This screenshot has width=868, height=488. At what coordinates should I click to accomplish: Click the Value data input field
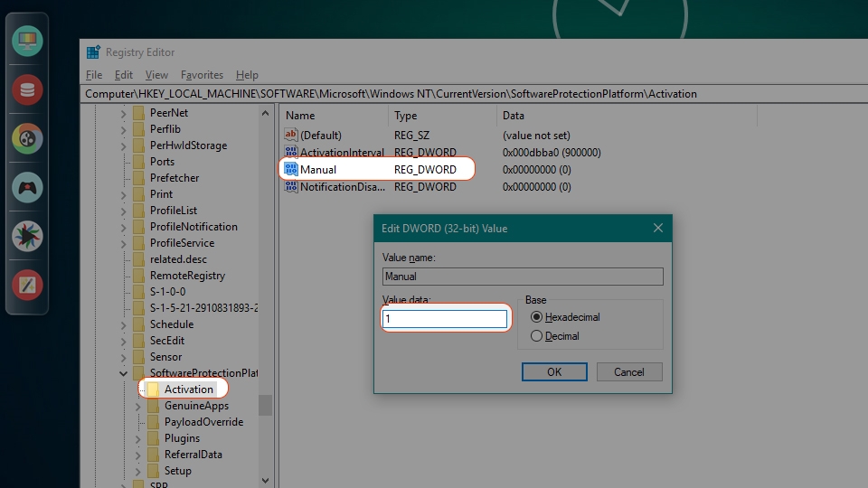pos(445,319)
